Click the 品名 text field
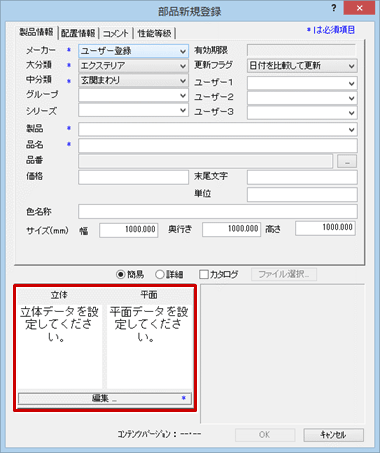 218,146
